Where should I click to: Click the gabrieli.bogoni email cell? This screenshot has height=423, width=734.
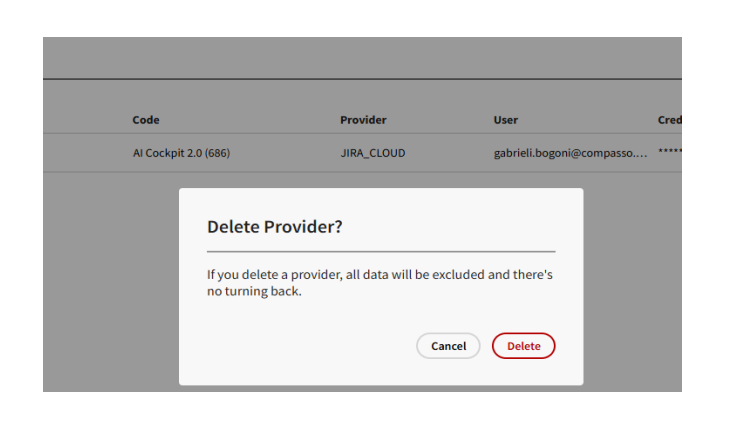570,153
